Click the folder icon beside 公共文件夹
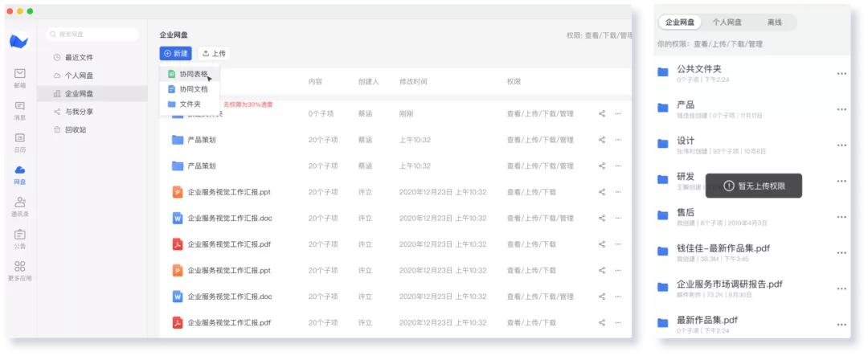Viewport: 868px width, 356px height. pos(662,72)
